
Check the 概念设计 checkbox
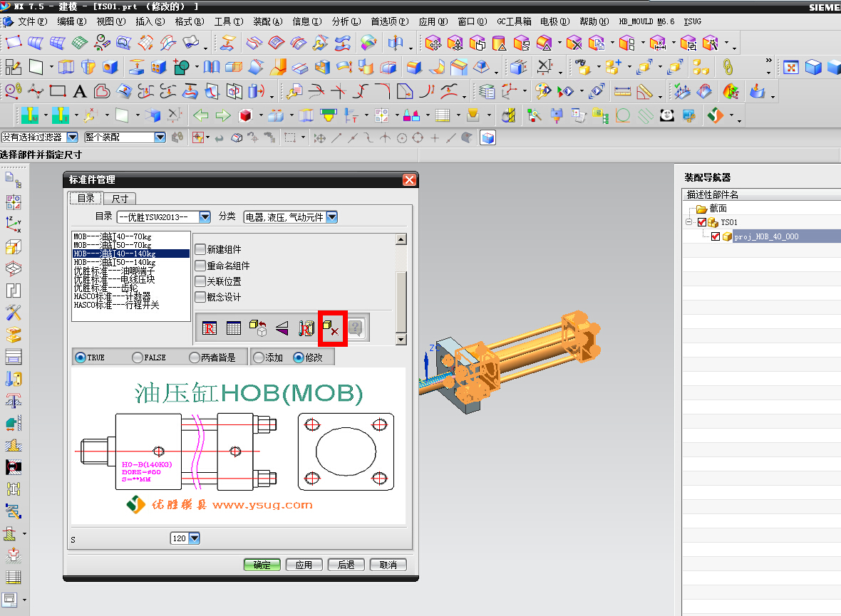pyautogui.click(x=200, y=296)
